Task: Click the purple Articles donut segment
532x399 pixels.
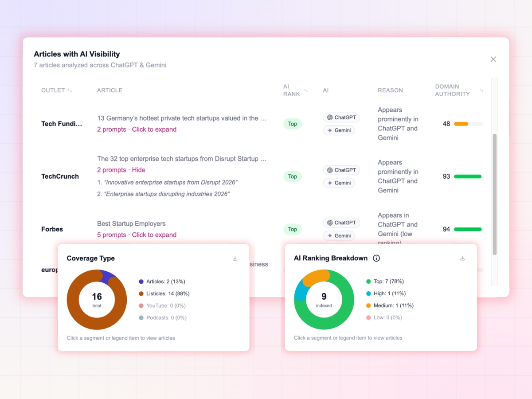Action: 106,277
